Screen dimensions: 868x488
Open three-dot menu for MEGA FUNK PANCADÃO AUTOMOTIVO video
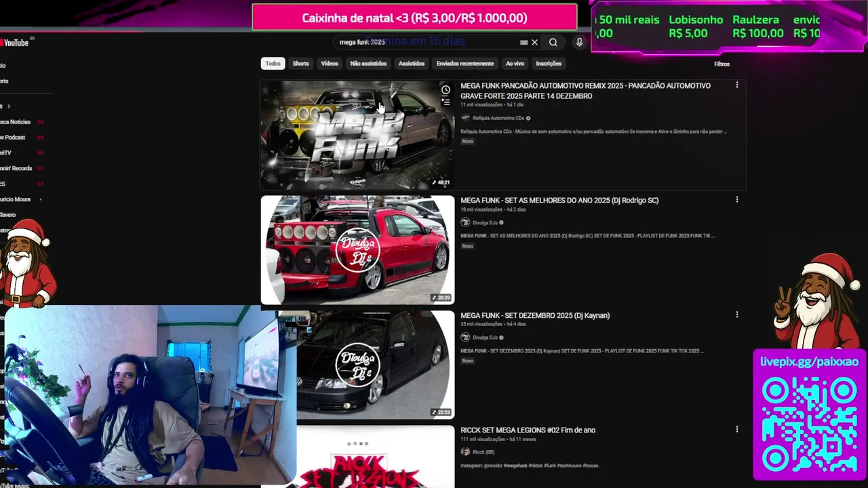pos(736,85)
